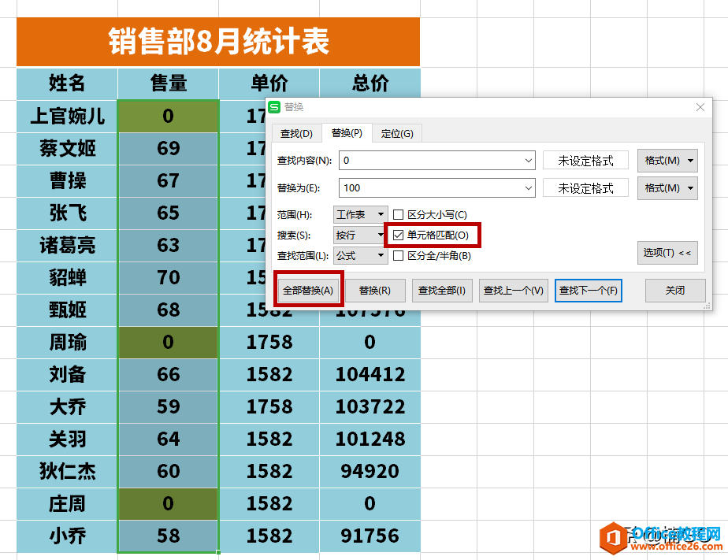Image resolution: width=728 pixels, height=560 pixels.
Task: Uncheck the 单元格匹配(O) checkbox
Action: tap(398, 235)
